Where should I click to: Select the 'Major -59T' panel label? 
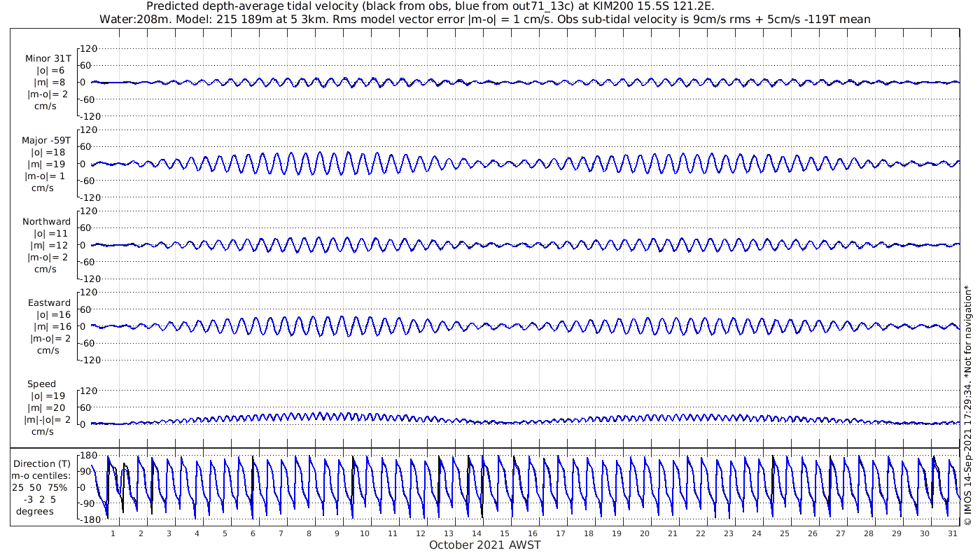coord(46,140)
